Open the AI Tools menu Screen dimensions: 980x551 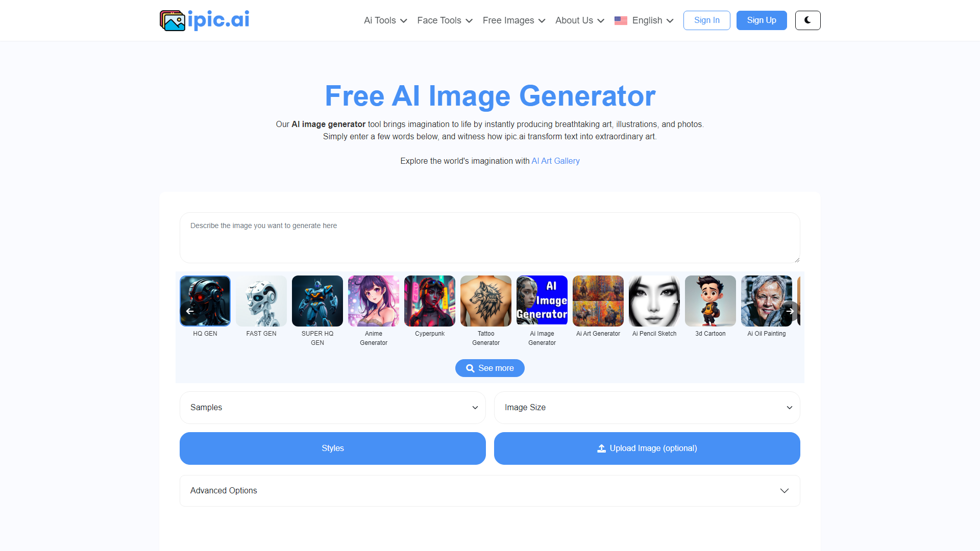[x=380, y=20]
